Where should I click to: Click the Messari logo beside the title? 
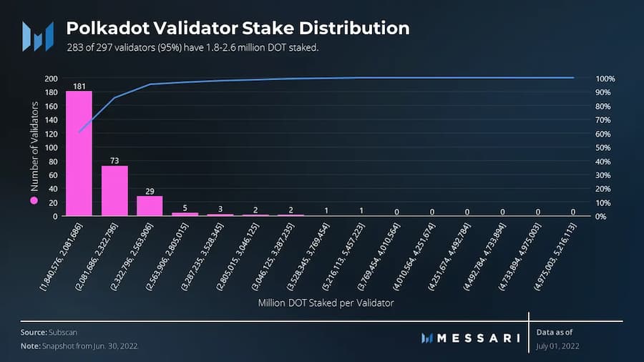pyautogui.click(x=38, y=36)
